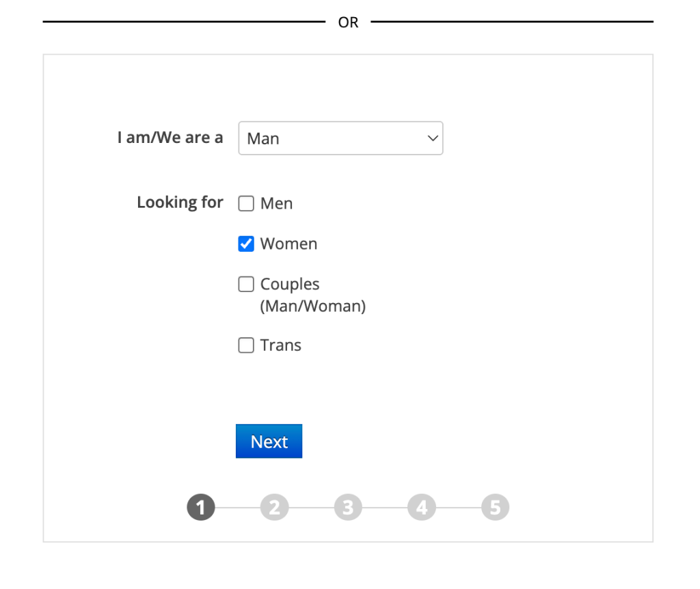
Task: Click step 4 progress circle
Action: tap(422, 508)
